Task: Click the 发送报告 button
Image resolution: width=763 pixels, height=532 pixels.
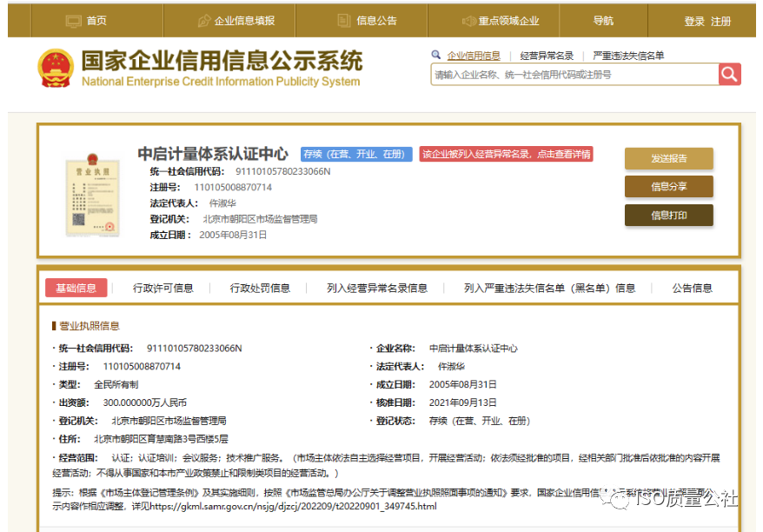Action: 668,158
